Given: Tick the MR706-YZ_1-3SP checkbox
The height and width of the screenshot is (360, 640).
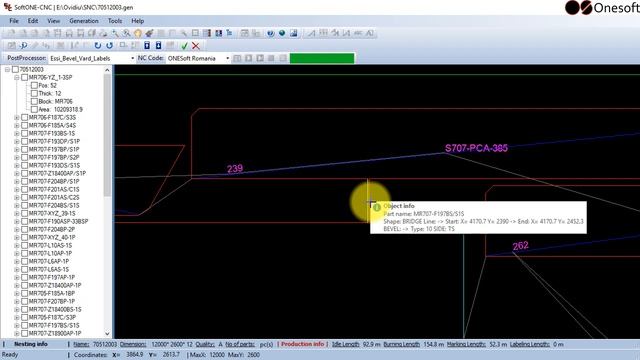Looking at the screenshot, I should click(24, 77).
